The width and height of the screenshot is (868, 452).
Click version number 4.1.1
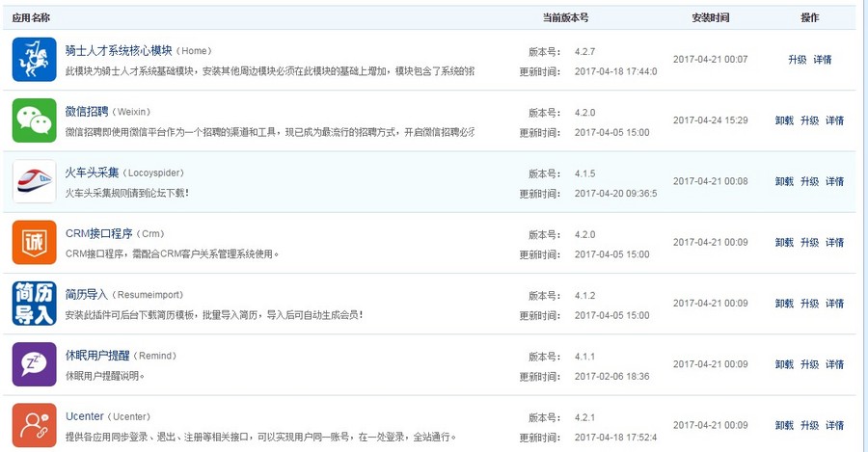(x=584, y=357)
